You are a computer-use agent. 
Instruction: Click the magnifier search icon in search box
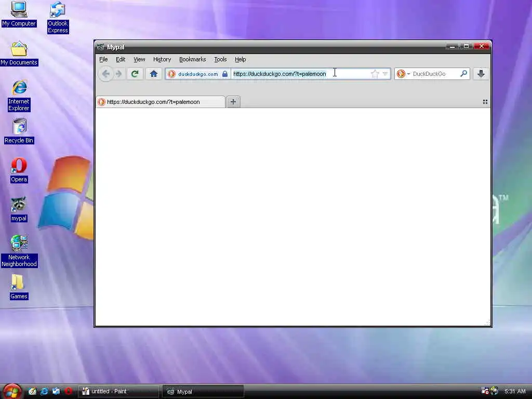click(x=463, y=74)
